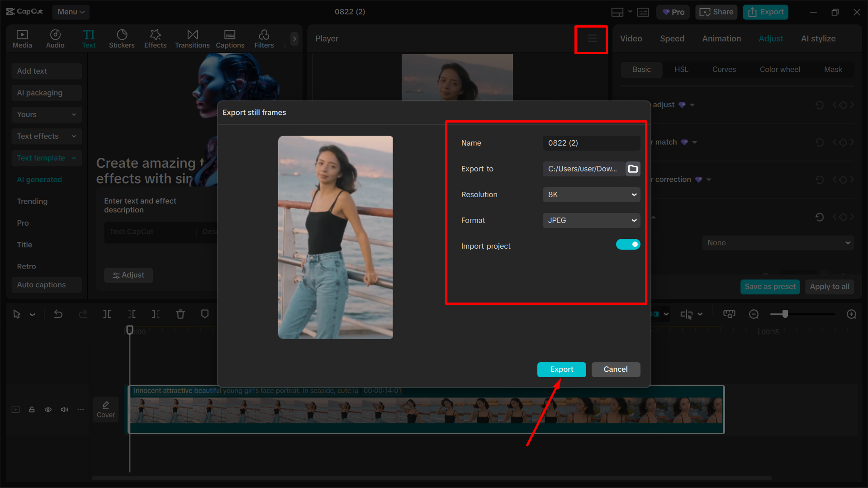Open the Player hamburger menu
Screen dimensions: 868x488
(592, 39)
